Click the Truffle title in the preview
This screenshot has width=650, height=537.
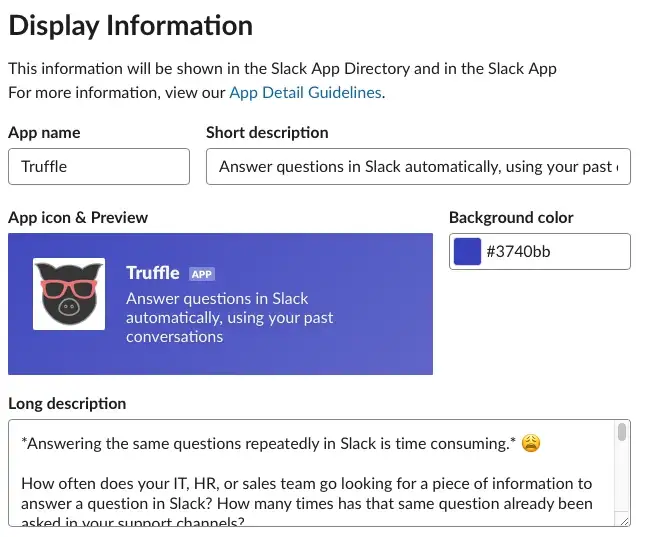(x=153, y=273)
